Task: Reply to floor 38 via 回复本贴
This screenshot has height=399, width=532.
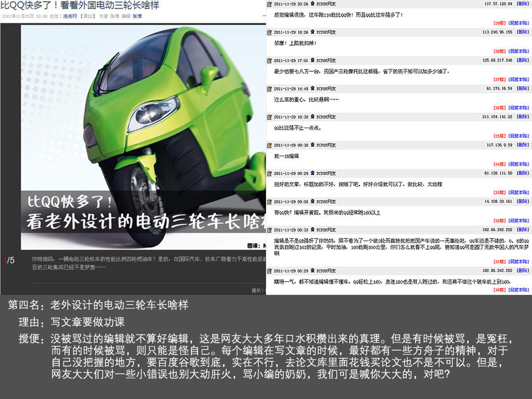Action: pyautogui.click(x=519, y=51)
